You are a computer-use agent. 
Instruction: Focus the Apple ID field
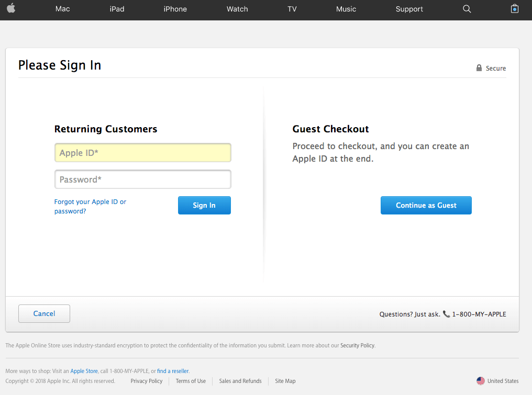[142, 153]
